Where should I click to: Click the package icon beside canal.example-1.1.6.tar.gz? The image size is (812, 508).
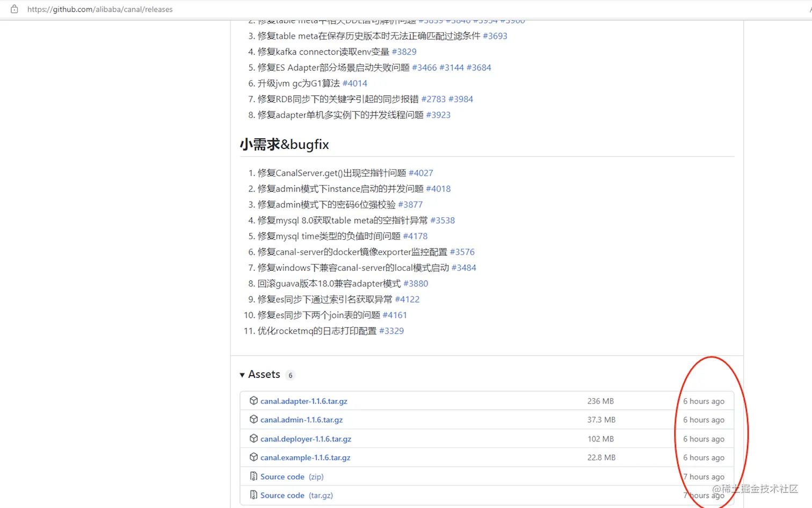(253, 457)
